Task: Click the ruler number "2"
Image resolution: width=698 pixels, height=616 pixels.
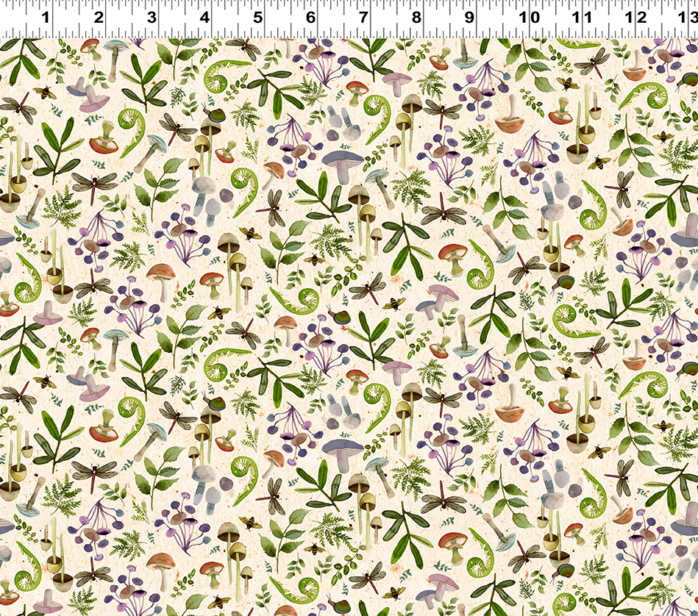Action: click(x=99, y=18)
